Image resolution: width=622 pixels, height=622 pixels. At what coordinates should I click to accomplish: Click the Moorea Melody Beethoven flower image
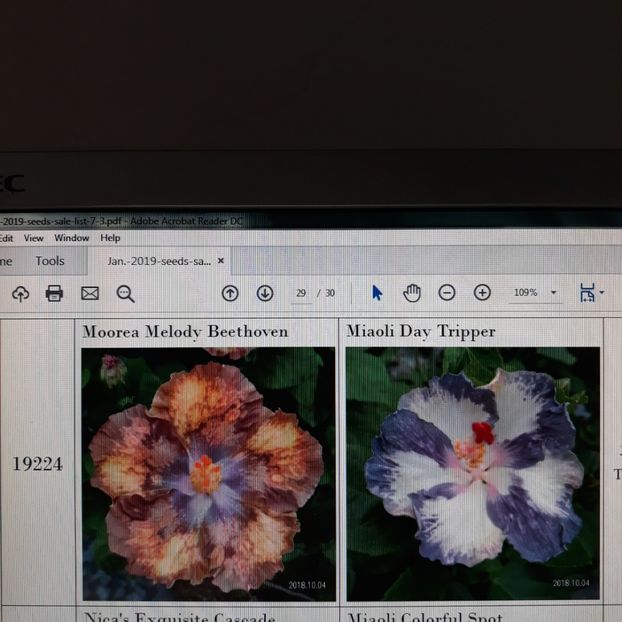pyautogui.click(x=208, y=474)
